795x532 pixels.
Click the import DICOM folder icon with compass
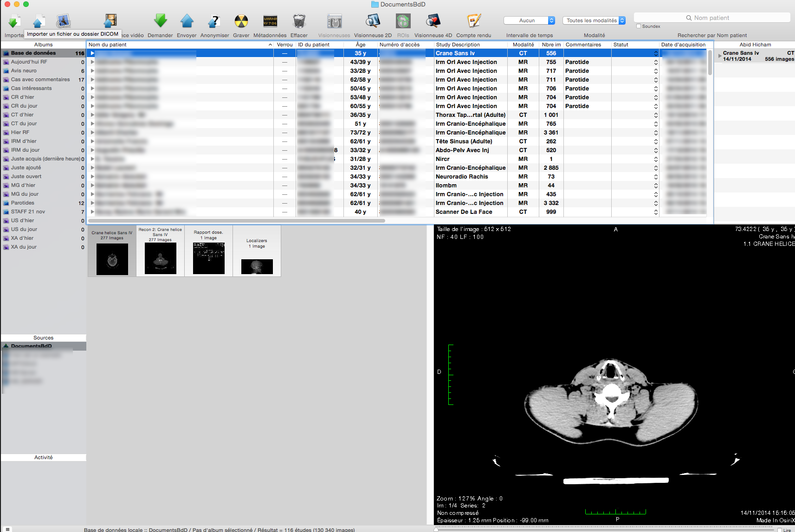[x=63, y=21]
